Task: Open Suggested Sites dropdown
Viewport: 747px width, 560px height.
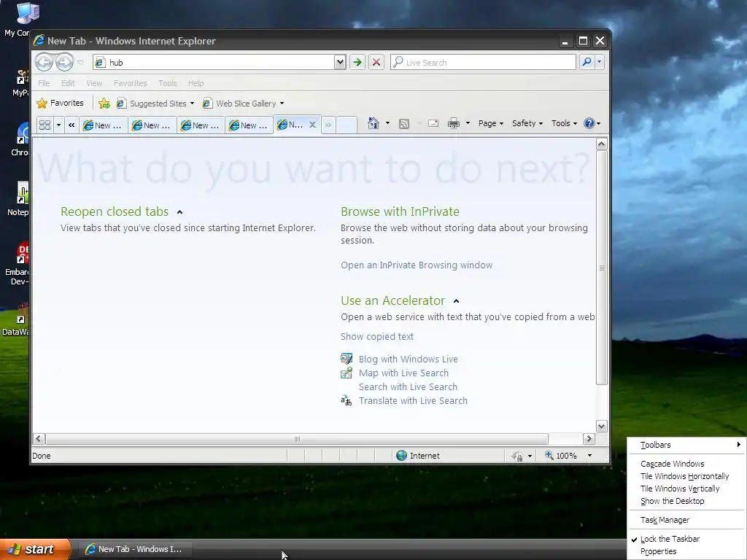Action: point(192,104)
